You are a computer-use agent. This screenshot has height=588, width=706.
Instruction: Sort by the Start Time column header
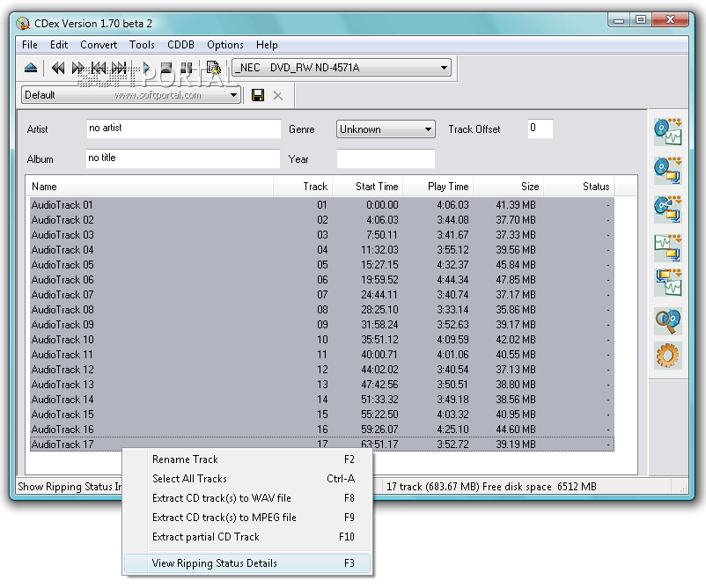367,187
